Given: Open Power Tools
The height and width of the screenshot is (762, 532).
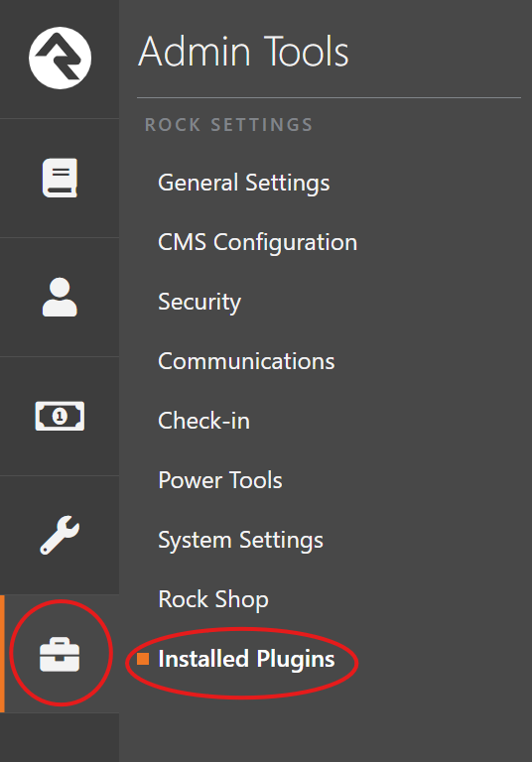Looking at the screenshot, I should [x=220, y=480].
